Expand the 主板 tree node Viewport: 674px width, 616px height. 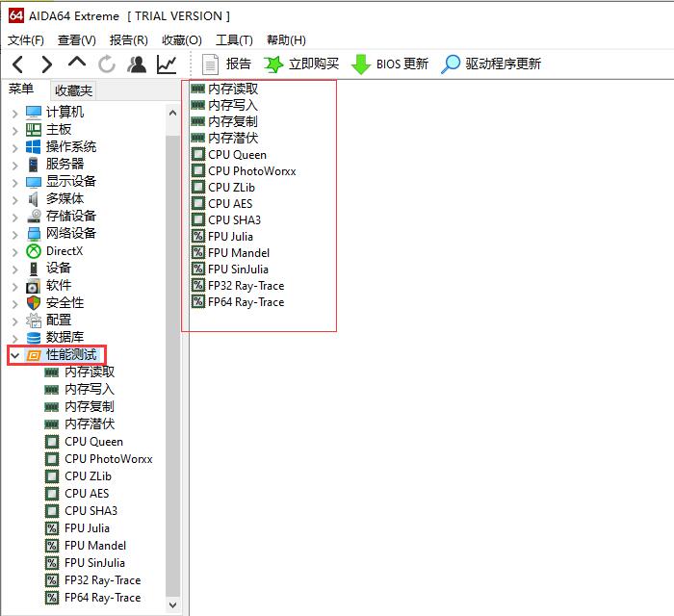point(14,130)
